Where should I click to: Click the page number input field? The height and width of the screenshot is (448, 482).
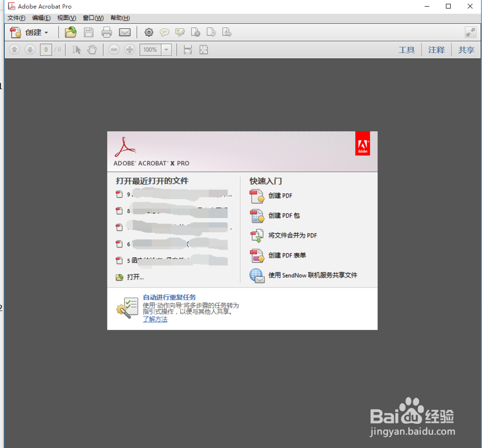tap(46, 50)
